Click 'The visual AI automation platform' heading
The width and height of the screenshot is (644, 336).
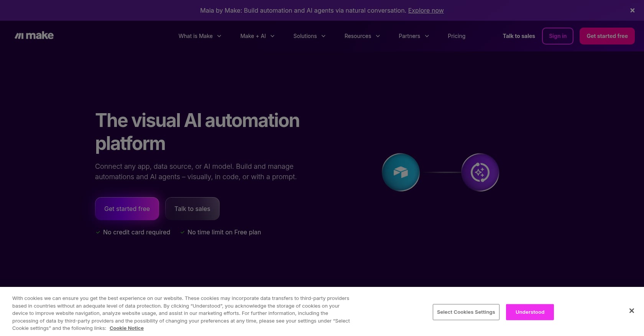click(x=197, y=132)
